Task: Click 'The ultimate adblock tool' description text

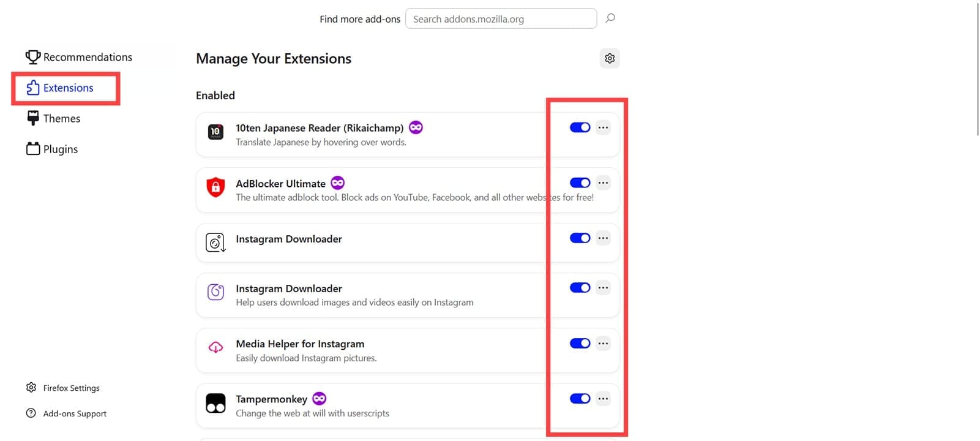Action: [414, 197]
